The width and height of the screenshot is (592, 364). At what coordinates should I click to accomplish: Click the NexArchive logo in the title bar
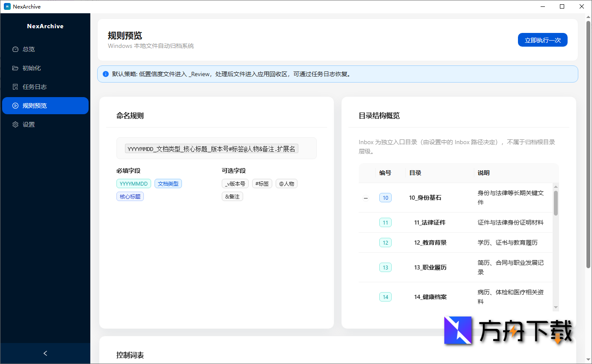pyautogui.click(x=6, y=6)
